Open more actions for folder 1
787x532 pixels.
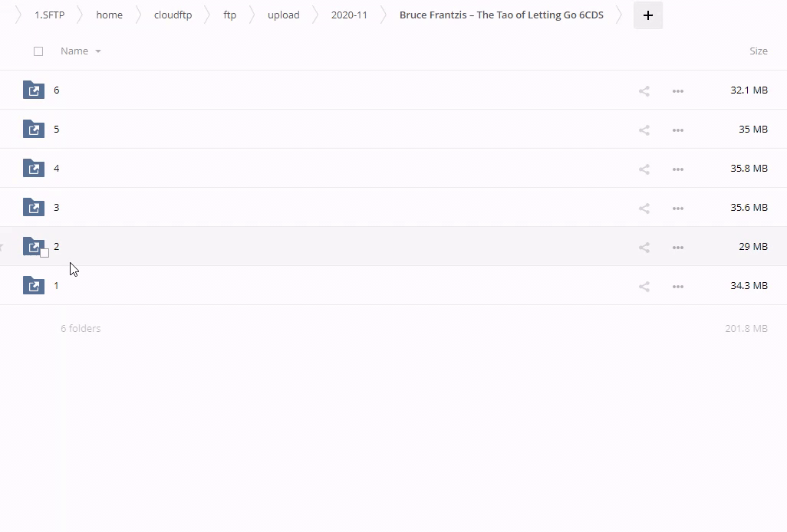click(677, 287)
